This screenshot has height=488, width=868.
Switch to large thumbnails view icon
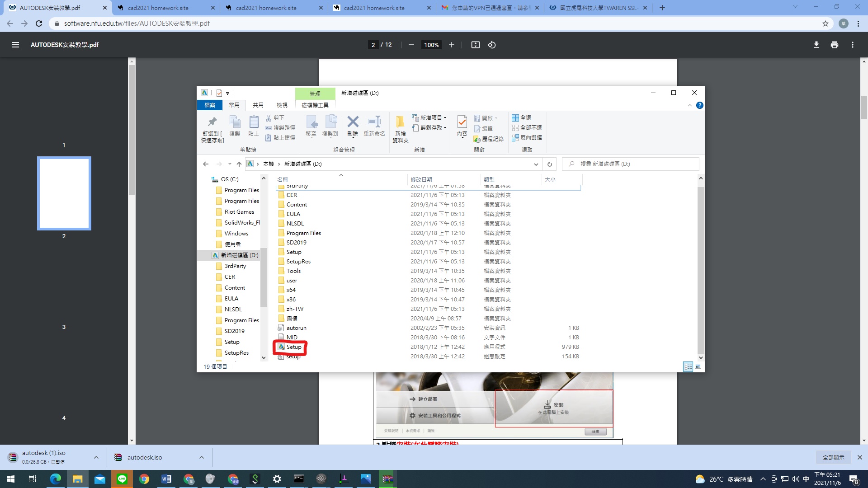698,366
